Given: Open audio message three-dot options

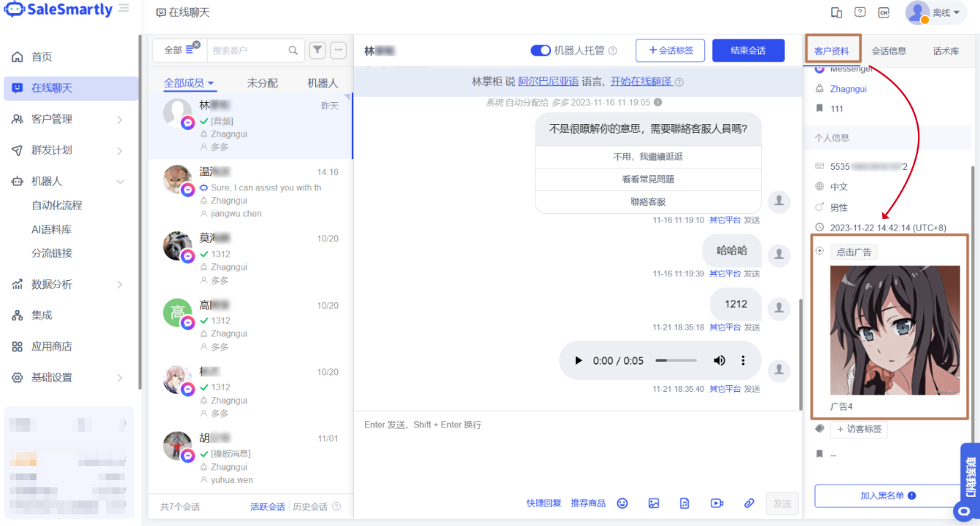Looking at the screenshot, I should pyautogui.click(x=744, y=360).
